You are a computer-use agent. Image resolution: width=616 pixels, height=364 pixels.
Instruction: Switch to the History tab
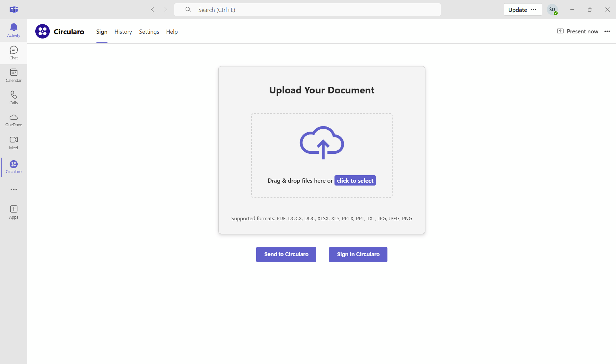pos(123,32)
